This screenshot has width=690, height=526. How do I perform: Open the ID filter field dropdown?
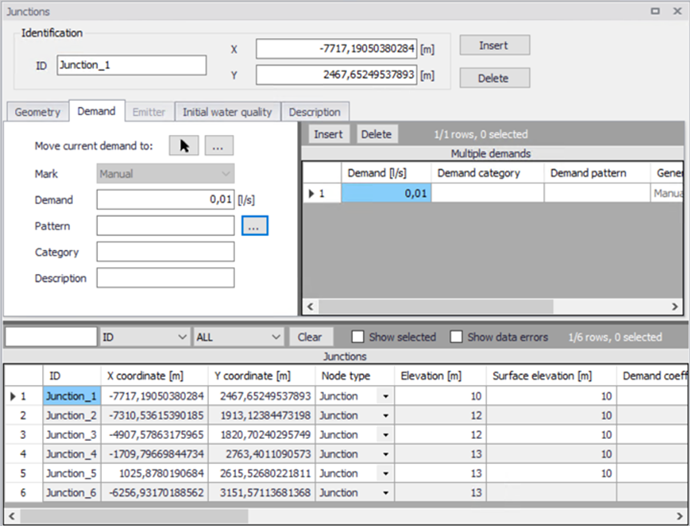[x=145, y=337]
